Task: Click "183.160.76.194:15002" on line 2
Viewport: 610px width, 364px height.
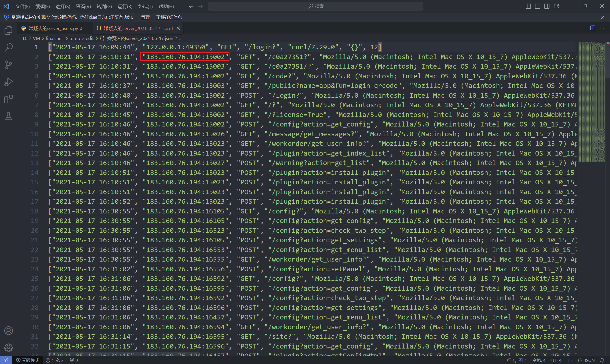Action: click(x=185, y=57)
